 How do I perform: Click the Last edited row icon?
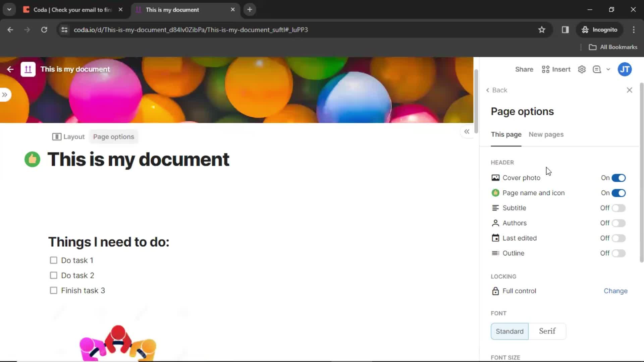click(495, 238)
